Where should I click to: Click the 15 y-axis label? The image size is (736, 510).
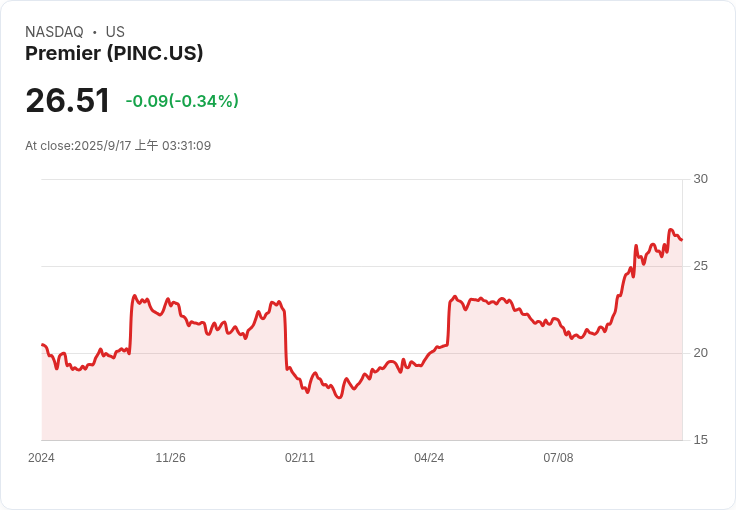coord(700,440)
